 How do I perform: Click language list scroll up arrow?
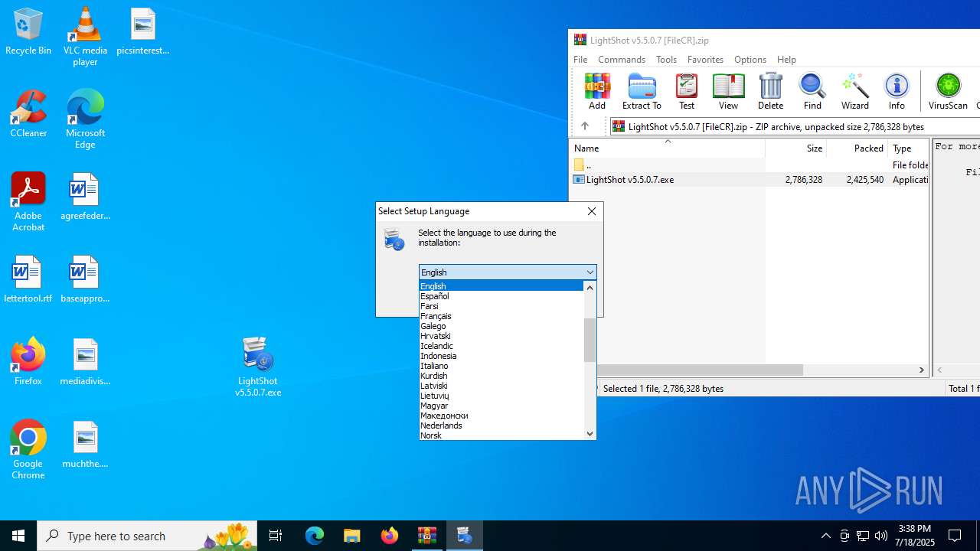coord(590,288)
